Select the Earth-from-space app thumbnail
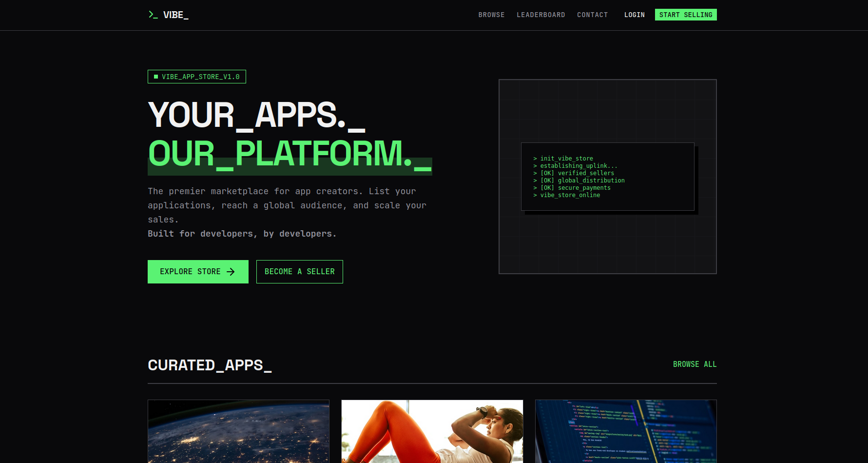Viewport: 868px width, 463px height. pos(238,431)
